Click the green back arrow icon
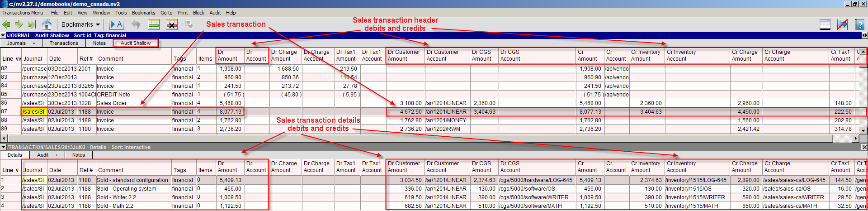This screenshot has height=211, width=868. click(x=6, y=24)
